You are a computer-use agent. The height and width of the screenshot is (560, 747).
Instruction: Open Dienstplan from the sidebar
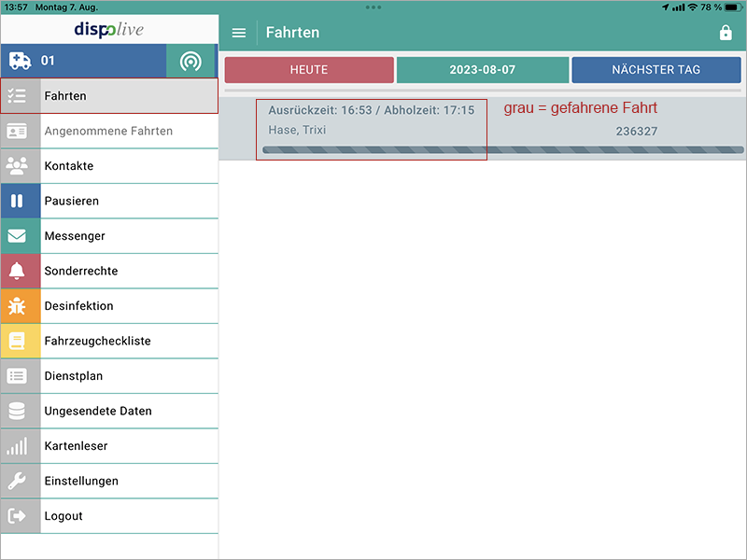point(20,375)
